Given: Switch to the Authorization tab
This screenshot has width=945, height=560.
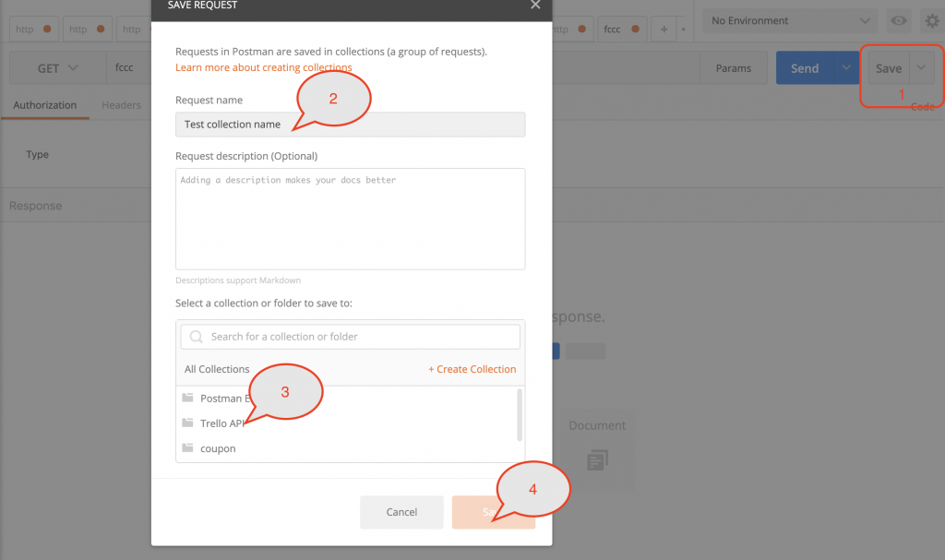Looking at the screenshot, I should 44,105.
